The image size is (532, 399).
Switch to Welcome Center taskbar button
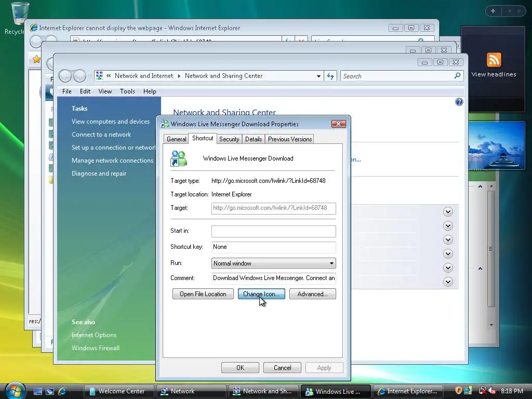(x=119, y=391)
